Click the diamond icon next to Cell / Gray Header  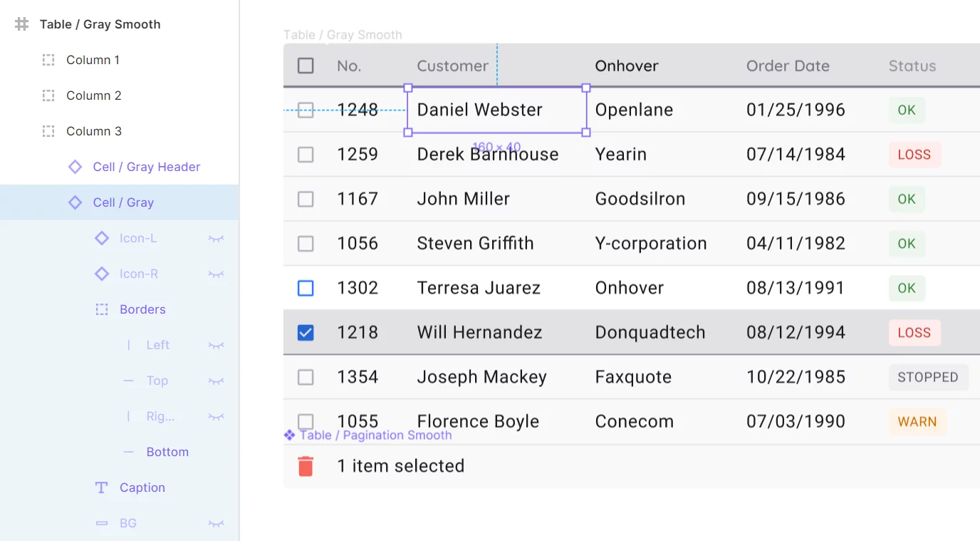click(75, 167)
